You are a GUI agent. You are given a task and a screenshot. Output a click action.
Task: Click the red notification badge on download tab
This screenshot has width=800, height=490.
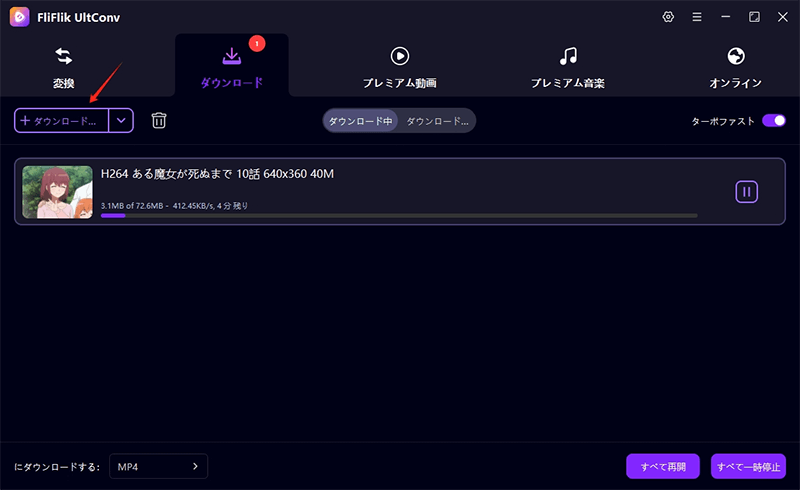click(255, 43)
